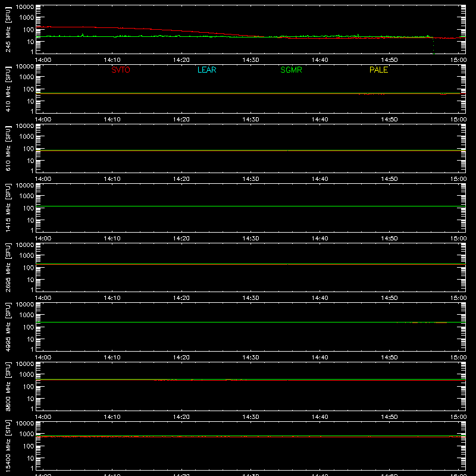
Task: Click the 10 y-axis value of 1415 MHz plot
Action: click(30, 220)
